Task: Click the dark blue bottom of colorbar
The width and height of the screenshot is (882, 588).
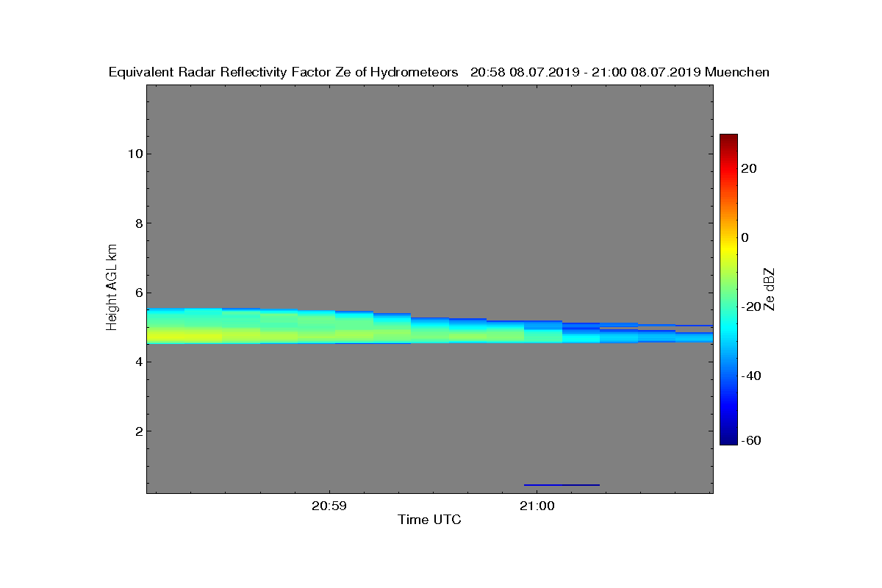Action: pos(728,439)
